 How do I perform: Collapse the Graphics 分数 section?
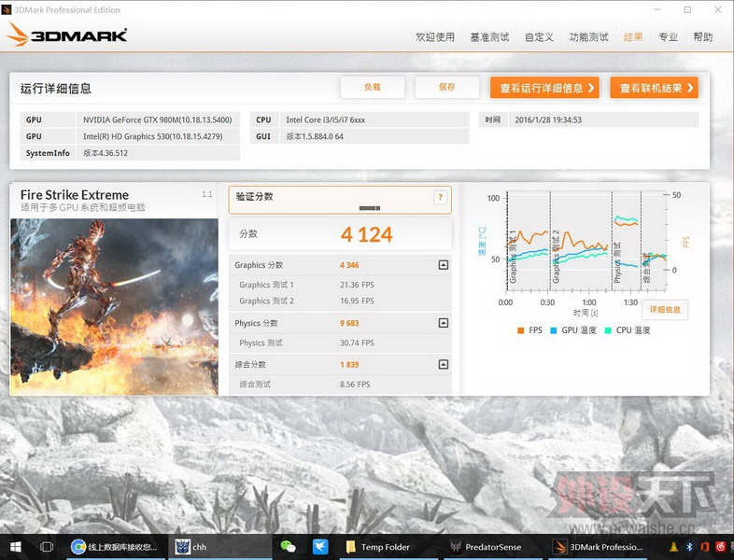pos(444,265)
